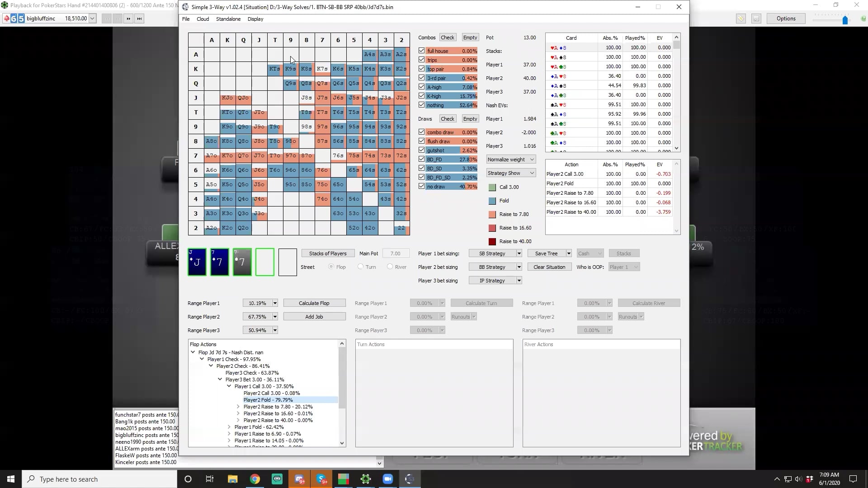The image size is (868, 488).
Task: Click the green help icon
Action: [x=863, y=19]
